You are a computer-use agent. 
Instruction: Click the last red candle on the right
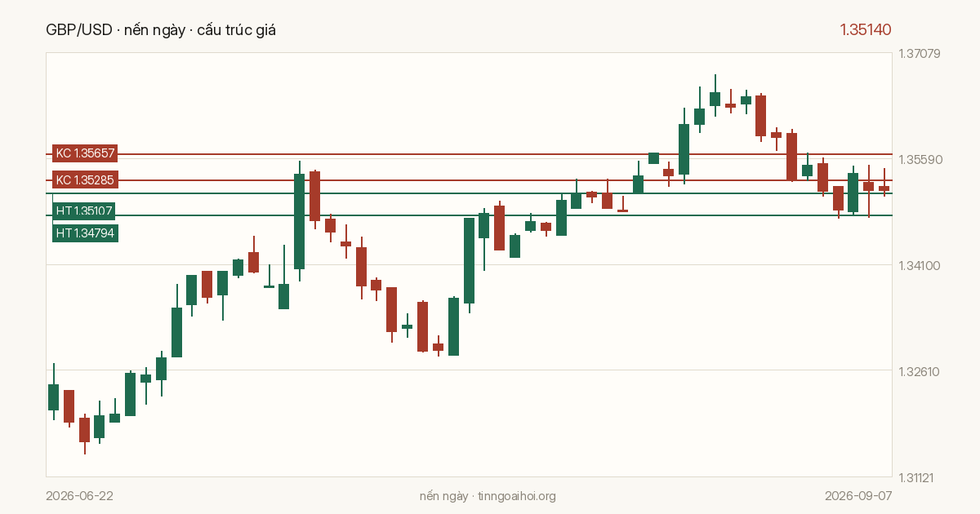pyautogui.click(x=884, y=188)
